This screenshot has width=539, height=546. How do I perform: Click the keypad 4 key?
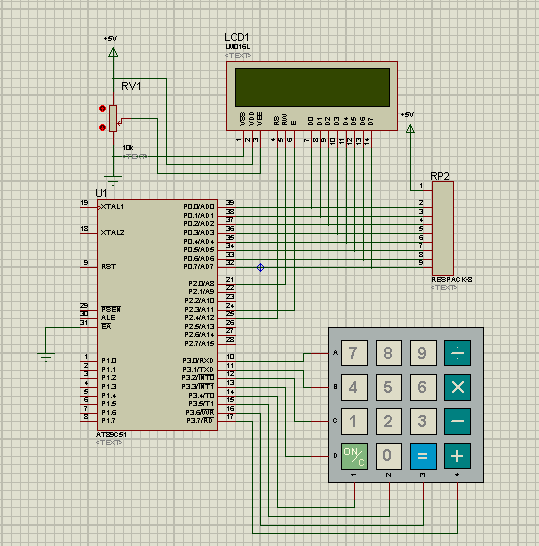pos(354,387)
